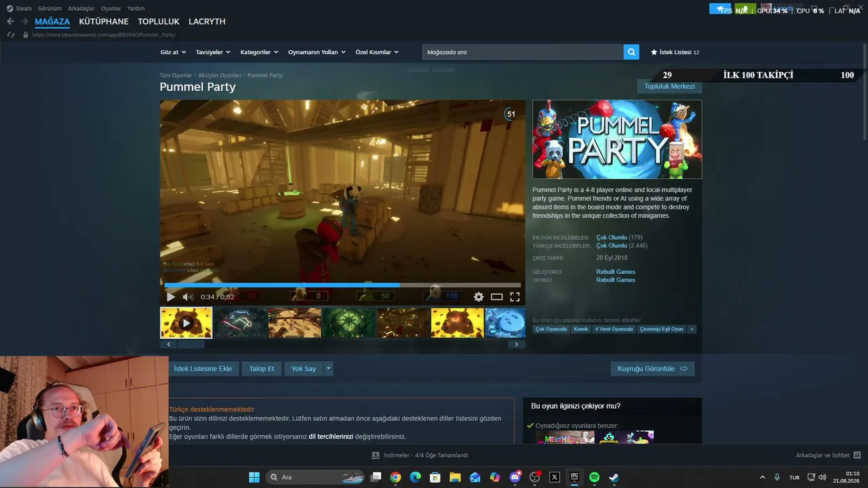The width and height of the screenshot is (868, 488).
Task: Open Microsoft Store from the taskbar
Action: [x=435, y=477]
